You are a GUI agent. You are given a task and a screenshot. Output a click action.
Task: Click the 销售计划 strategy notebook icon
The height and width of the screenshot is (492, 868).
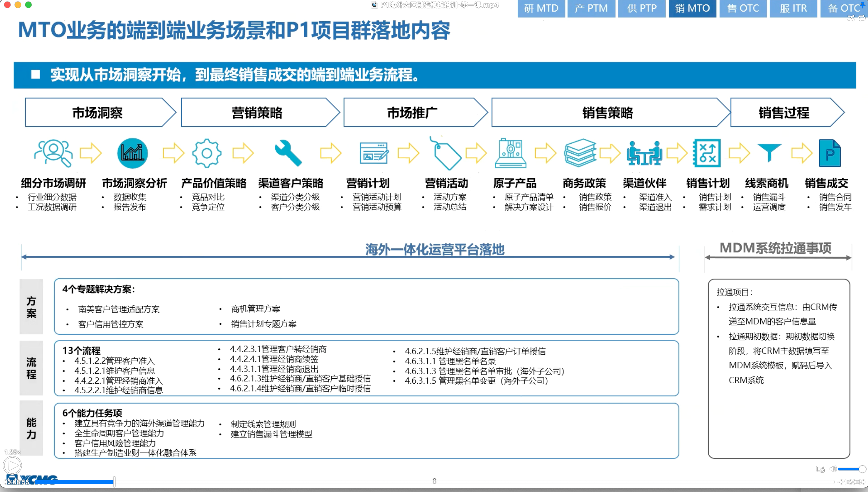tap(707, 153)
